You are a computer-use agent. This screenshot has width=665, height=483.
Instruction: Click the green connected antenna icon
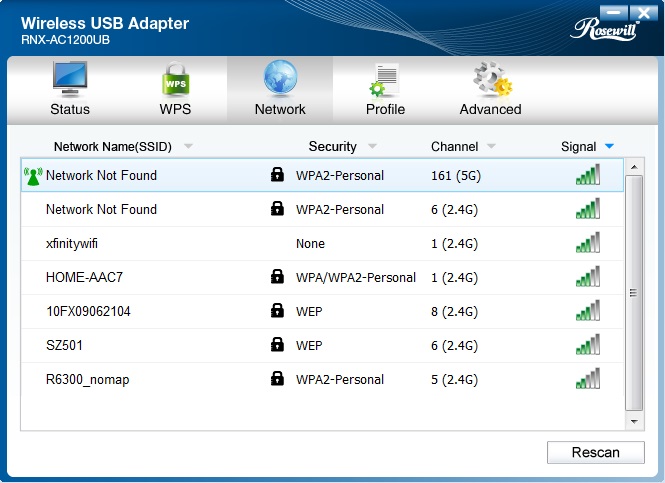tap(33, 176)
